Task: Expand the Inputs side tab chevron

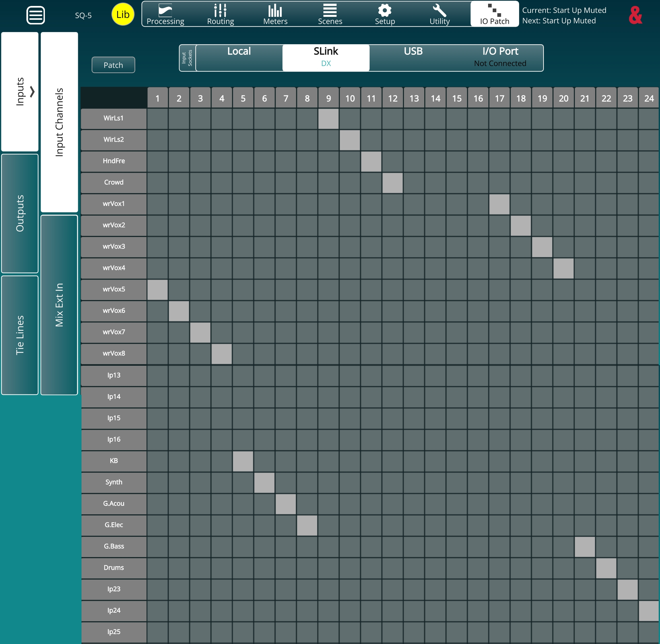Action: (x=32, y=92)
